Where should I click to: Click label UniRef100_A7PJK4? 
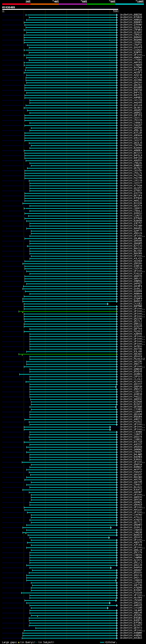131,545
